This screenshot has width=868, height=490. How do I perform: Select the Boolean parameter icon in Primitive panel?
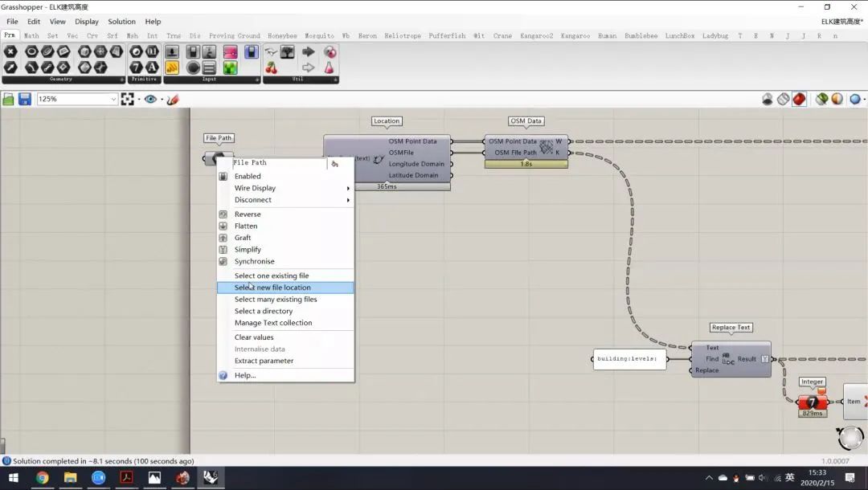coord(136,51)
